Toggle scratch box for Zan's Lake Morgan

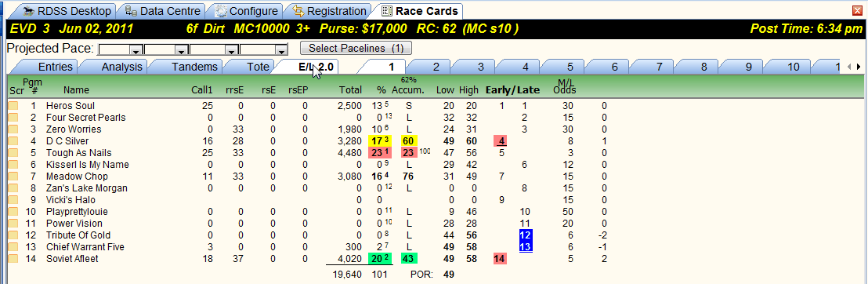click(x=13, y=188)
